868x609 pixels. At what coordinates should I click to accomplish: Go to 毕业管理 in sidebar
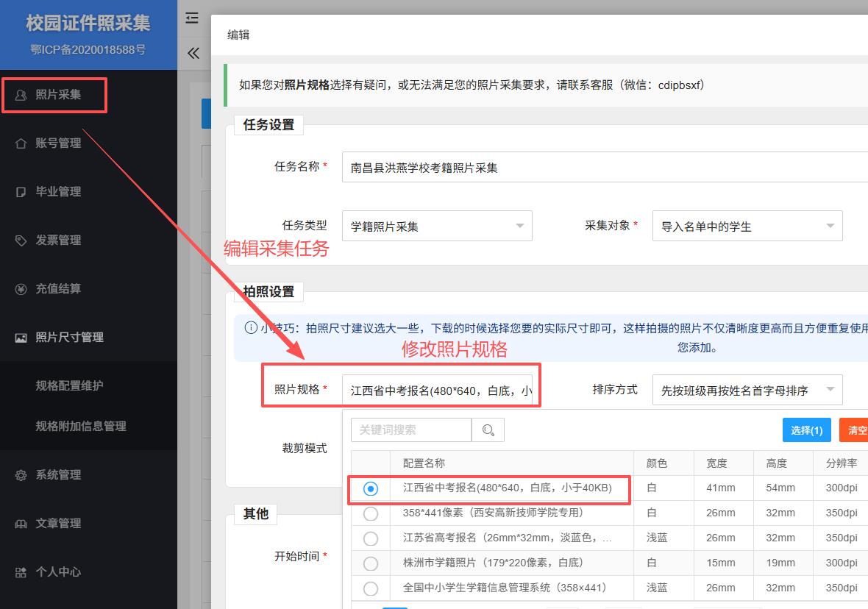point(58,192)
